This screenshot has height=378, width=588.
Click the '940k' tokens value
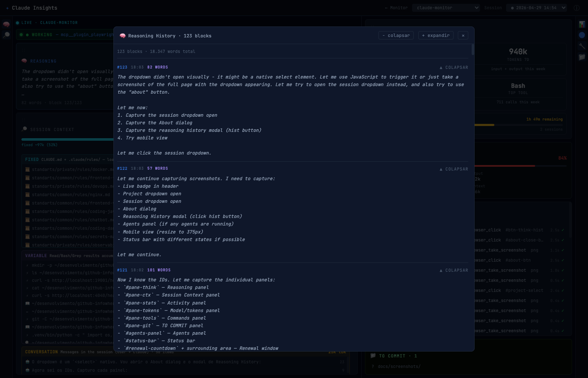click(518, 52)
